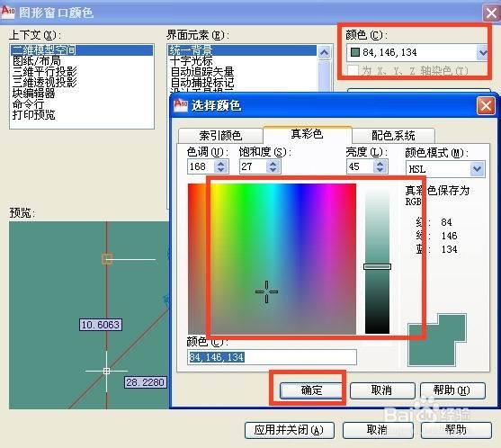Select 自动追踪矢量 in interface elements list
This screenshot has width=501, height=448.
click(242, 72)
